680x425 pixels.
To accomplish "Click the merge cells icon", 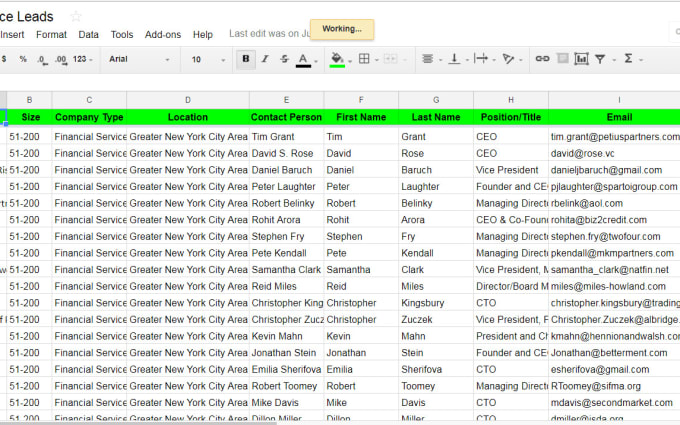I will tap(390, 59).
